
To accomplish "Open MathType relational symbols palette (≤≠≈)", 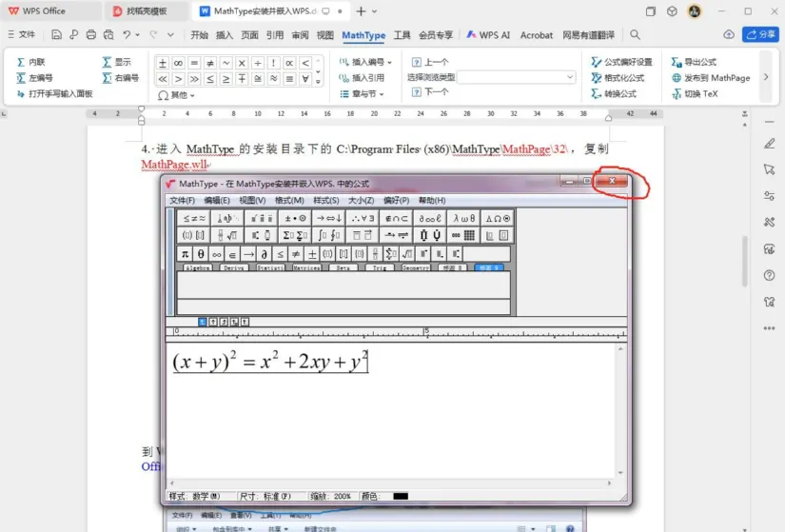I will pos(194,218).
